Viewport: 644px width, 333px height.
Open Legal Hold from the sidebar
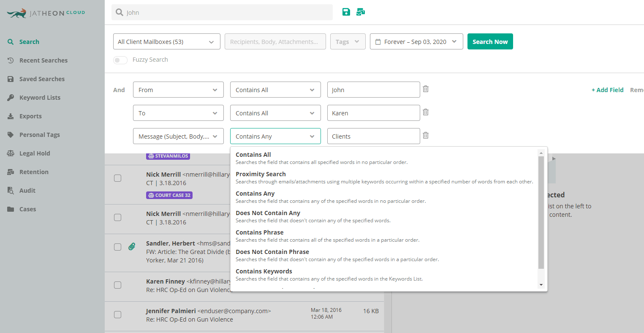tap(35, 153)
